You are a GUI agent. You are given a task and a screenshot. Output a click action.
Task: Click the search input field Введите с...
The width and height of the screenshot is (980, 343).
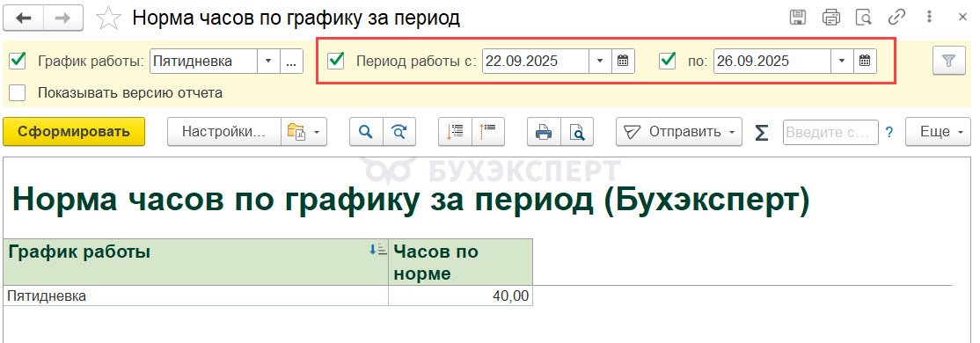pyautogui.click(x=830, y=132)
